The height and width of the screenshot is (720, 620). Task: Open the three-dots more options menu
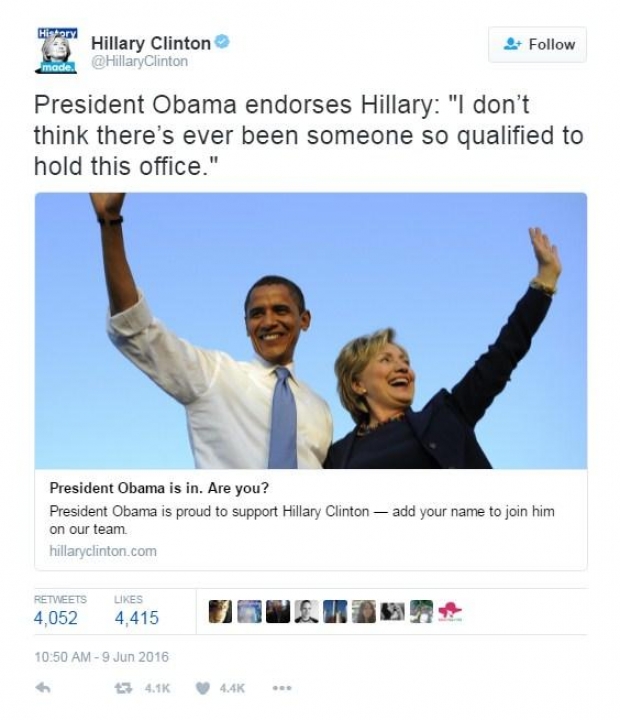tap(282, 688)
